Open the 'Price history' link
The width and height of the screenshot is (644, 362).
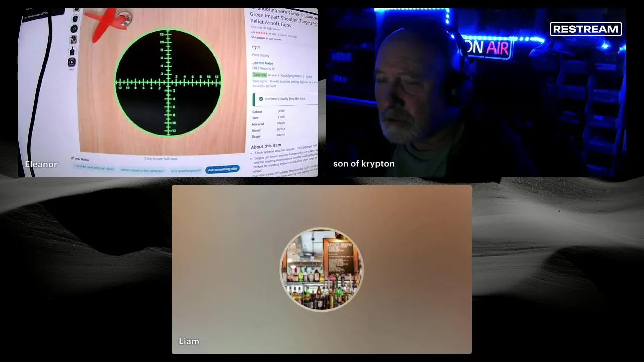pyautogui.click(x=260, y=55)
